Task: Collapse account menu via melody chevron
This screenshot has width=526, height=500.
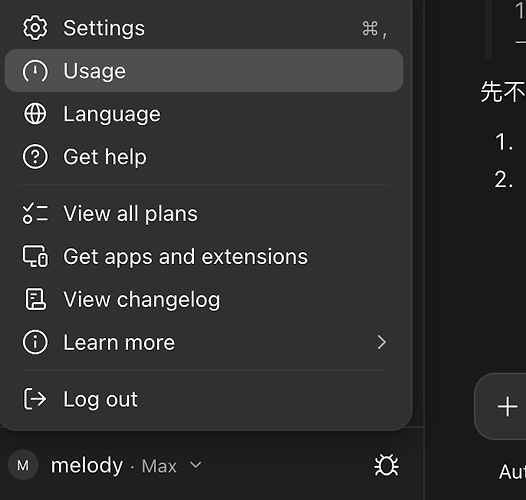Action: pos(196,465)
